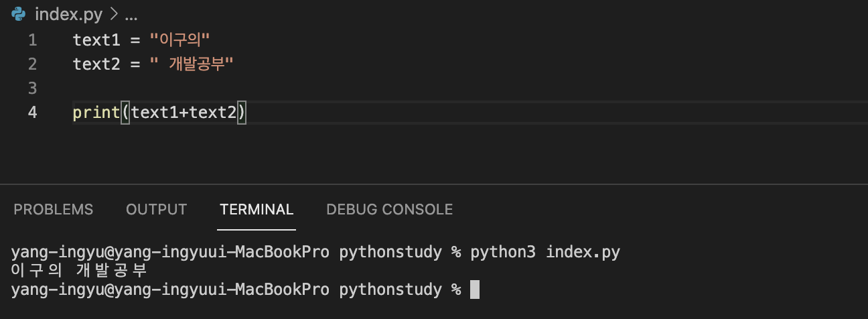Click the Python file icon in breadcrumb
The height and width of the screenshot is (319, 868).
[19, 13]
